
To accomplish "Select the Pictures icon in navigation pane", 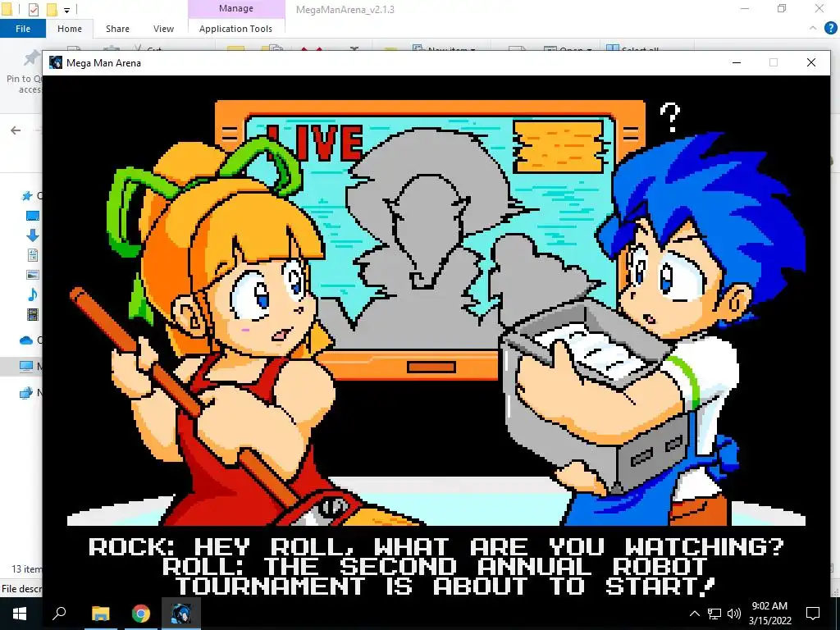I will coord(33,275).
